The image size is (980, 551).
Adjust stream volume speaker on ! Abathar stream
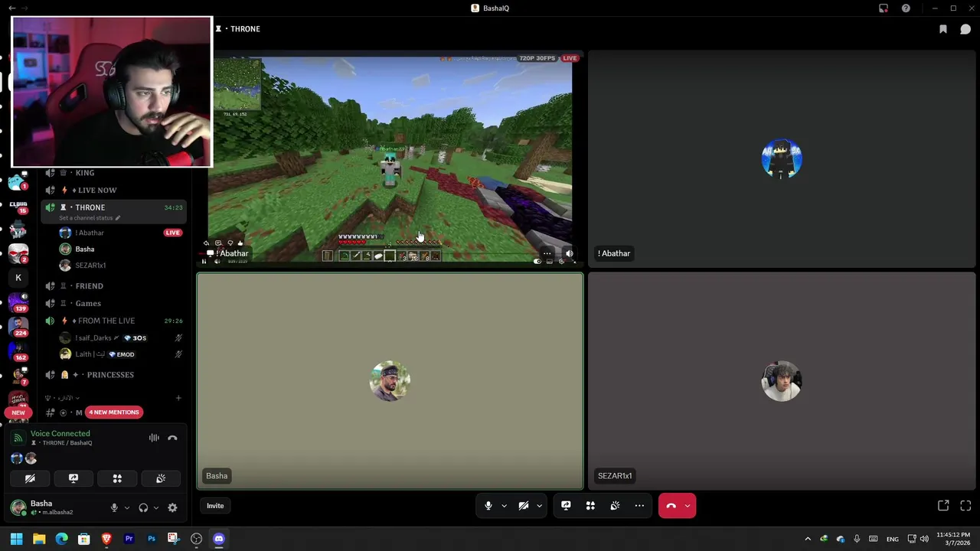569,253
